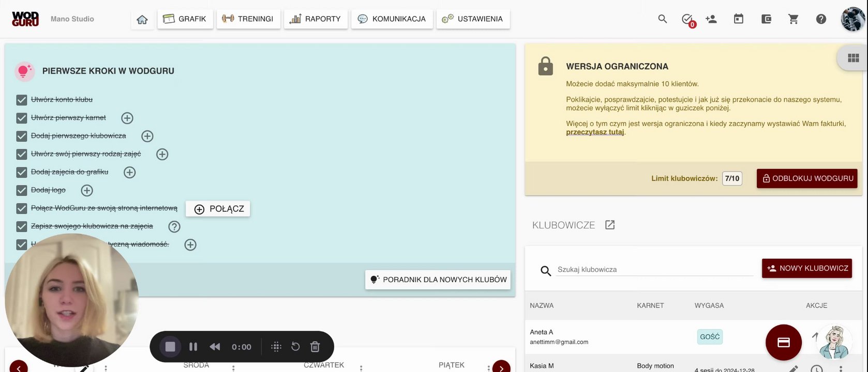Click the add person icon in top bar
Screen dimensions: 868x372
click(x=711, y=19)
